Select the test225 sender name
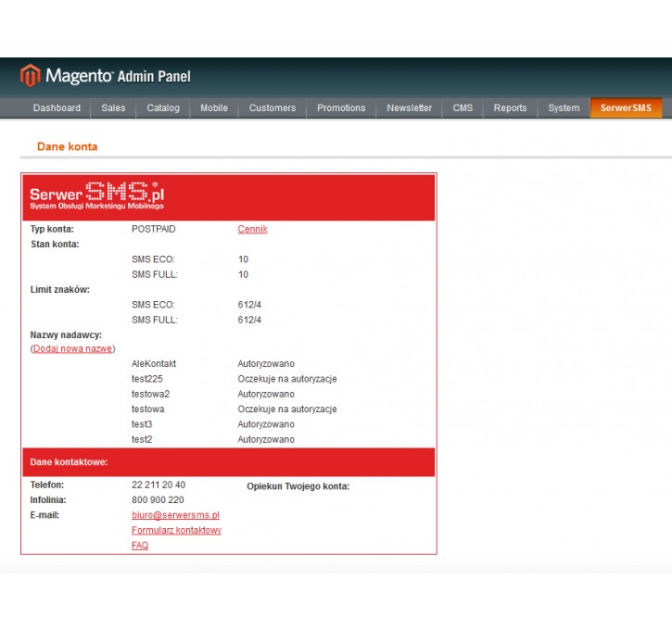 click(x=147, y=379)
